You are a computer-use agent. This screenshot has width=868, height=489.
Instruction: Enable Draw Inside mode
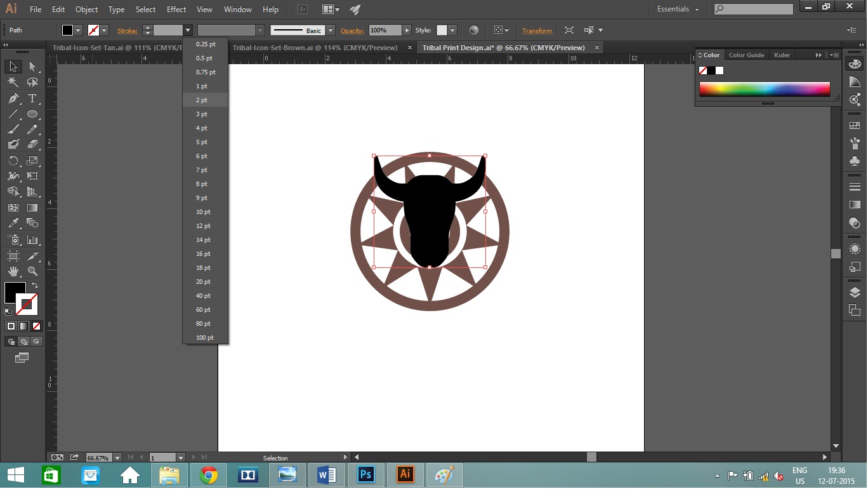(x=36, y=342)
